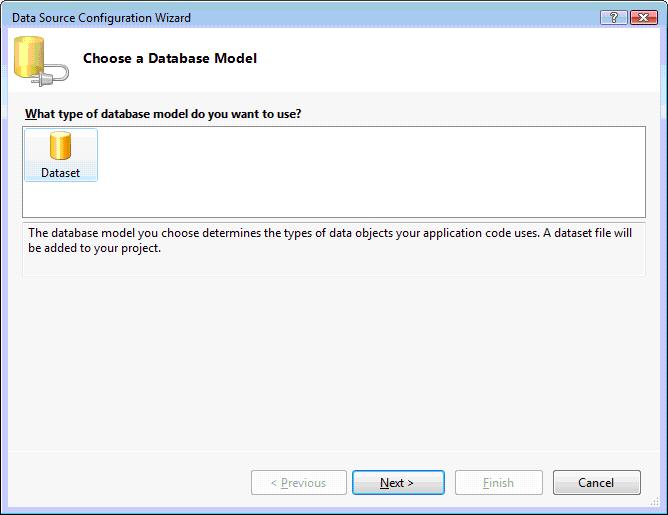
Task: Click the "What type of database model" question label
Action: 163,114
